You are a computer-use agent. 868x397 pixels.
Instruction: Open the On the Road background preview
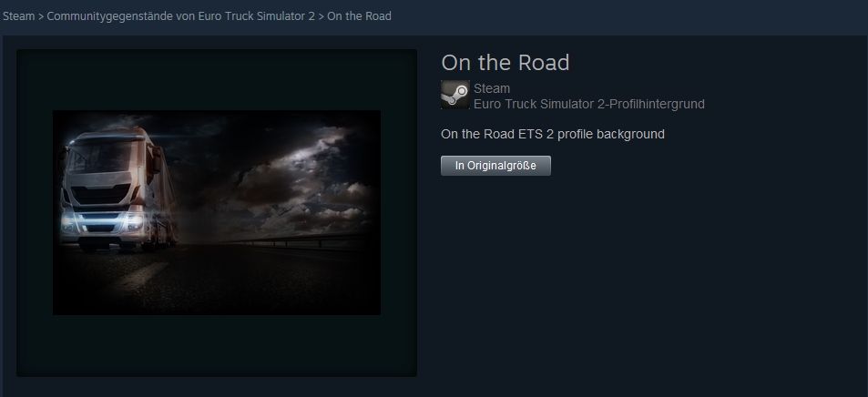[217, 213]
